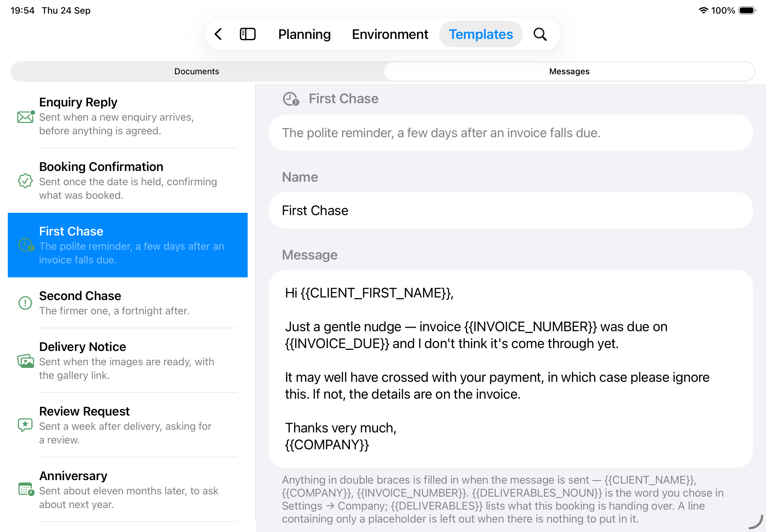Click into the Message body text area

pos(511,369)
